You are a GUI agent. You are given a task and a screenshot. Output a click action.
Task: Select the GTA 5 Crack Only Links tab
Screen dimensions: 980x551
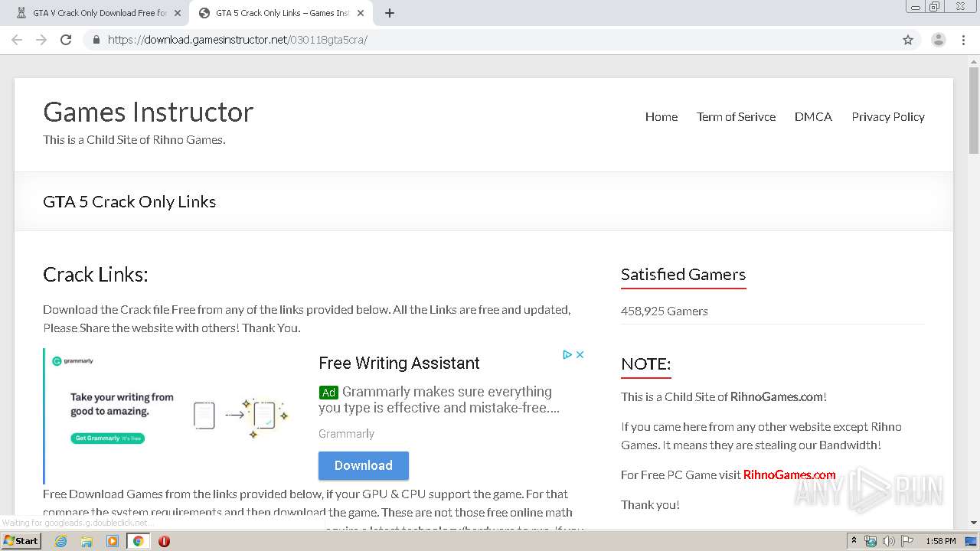tap(279, 13)
